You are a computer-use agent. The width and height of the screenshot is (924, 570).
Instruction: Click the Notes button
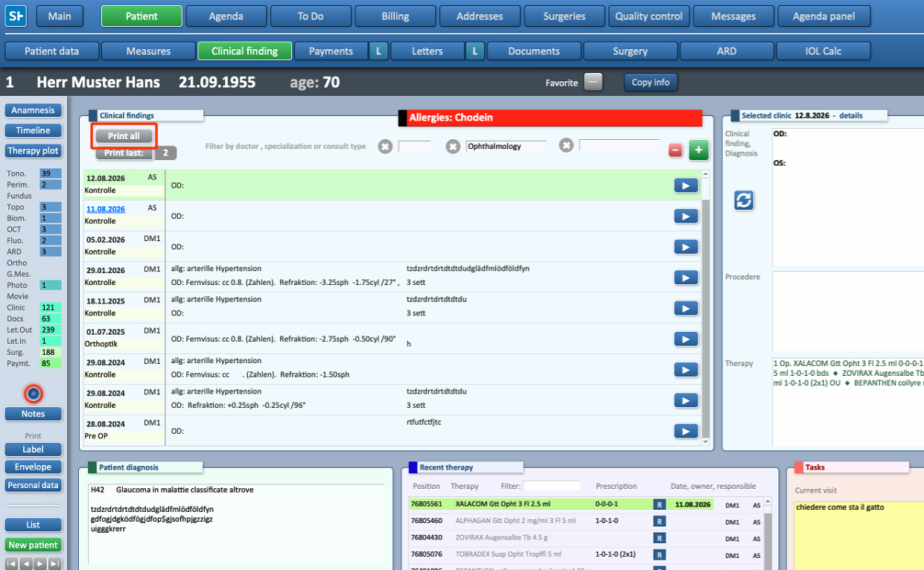[33, 414]
